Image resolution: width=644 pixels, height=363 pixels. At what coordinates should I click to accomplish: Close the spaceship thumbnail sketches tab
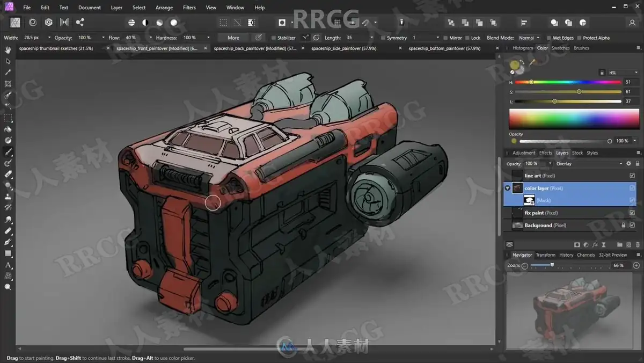(107, 48)
